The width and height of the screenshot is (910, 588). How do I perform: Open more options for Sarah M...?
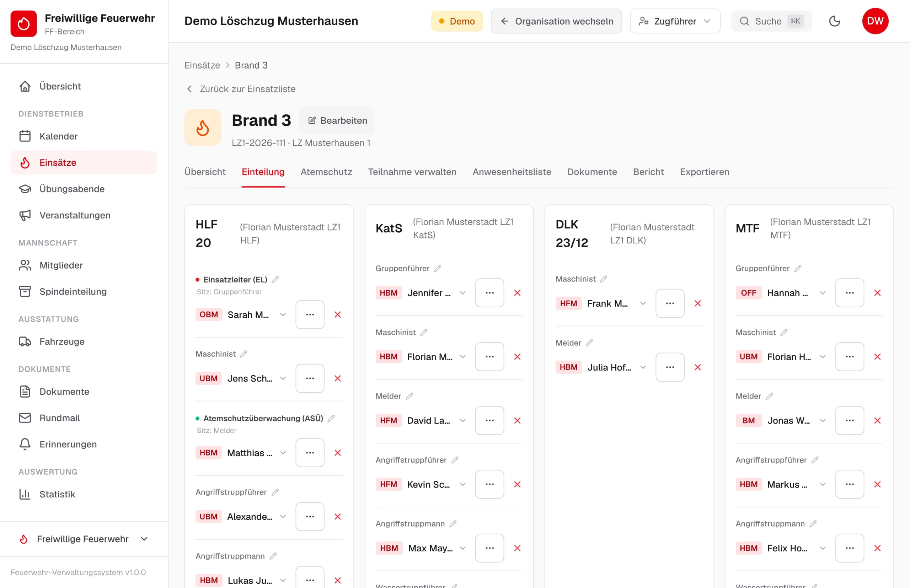(310, 315)
